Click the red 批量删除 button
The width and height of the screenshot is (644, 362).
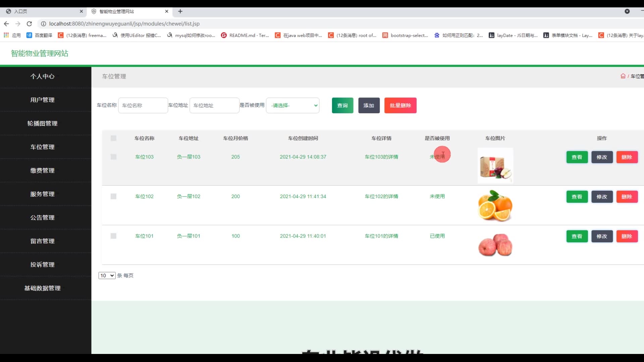[400, 106]
